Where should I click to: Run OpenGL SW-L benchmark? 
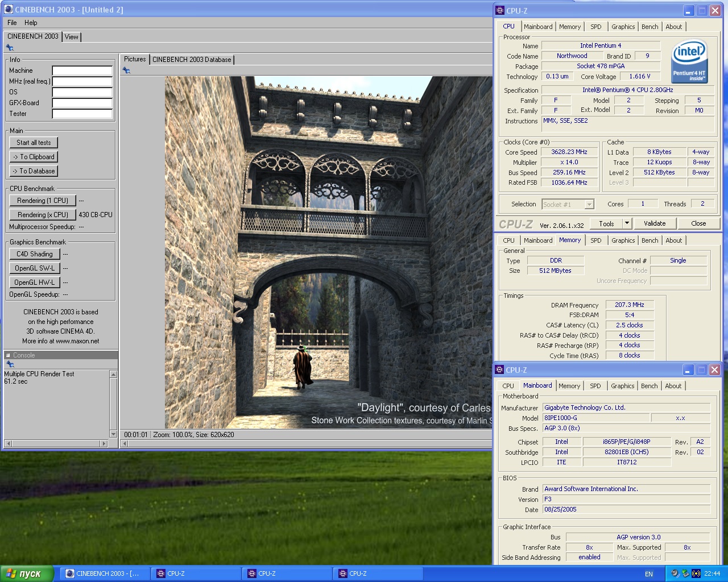[x=35, y=268]
